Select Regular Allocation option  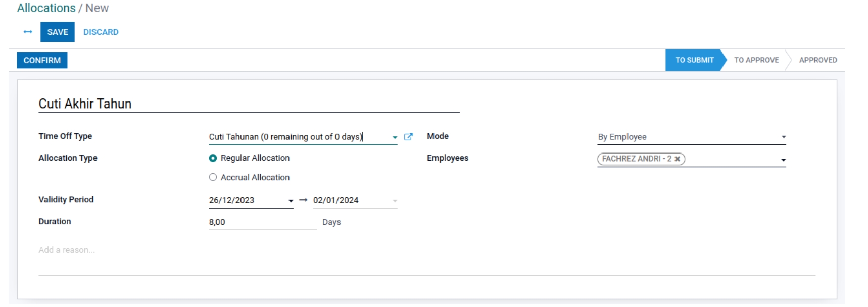click(x=213, y=158)
